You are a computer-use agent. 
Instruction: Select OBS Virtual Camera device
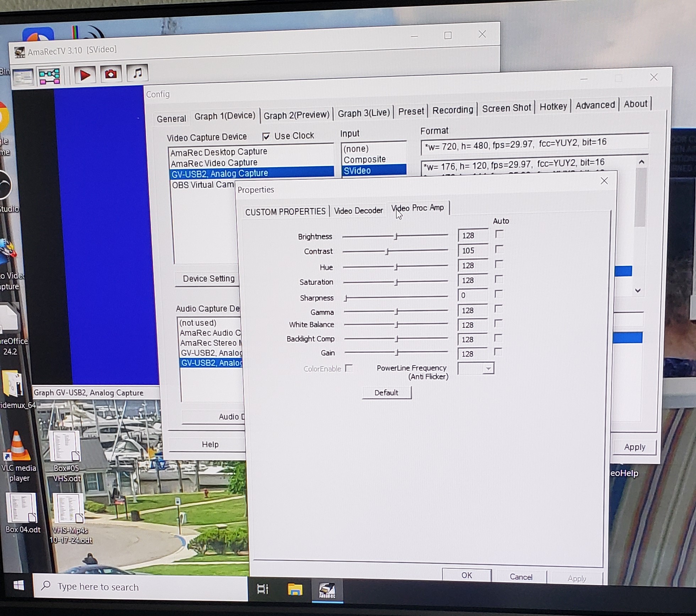pyautogui.click(x=203, y=185)
